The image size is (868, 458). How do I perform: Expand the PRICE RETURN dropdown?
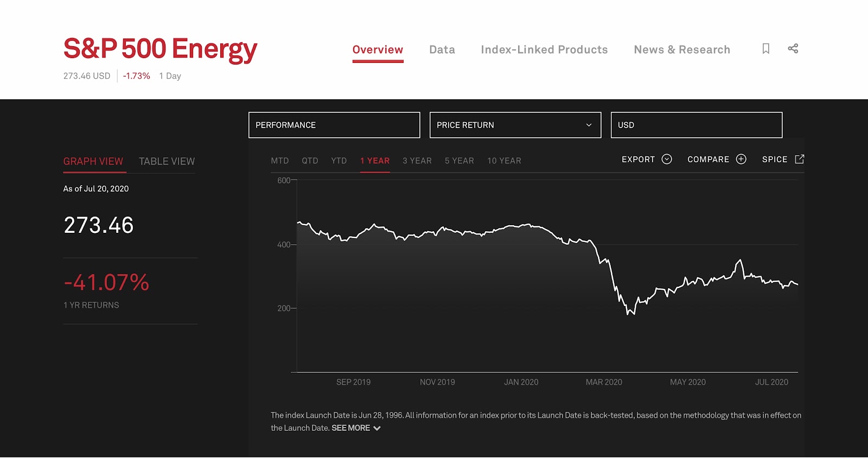point(515,125)
